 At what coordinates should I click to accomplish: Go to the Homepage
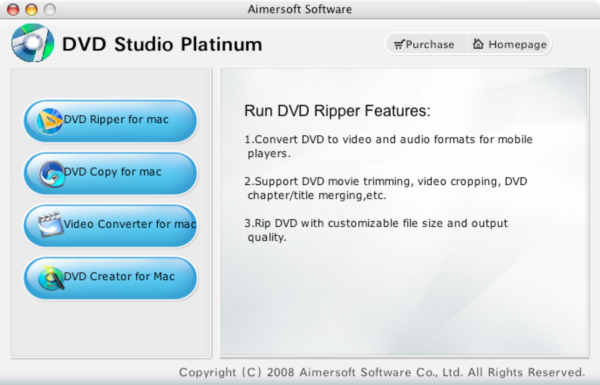[x=509, y=44]
